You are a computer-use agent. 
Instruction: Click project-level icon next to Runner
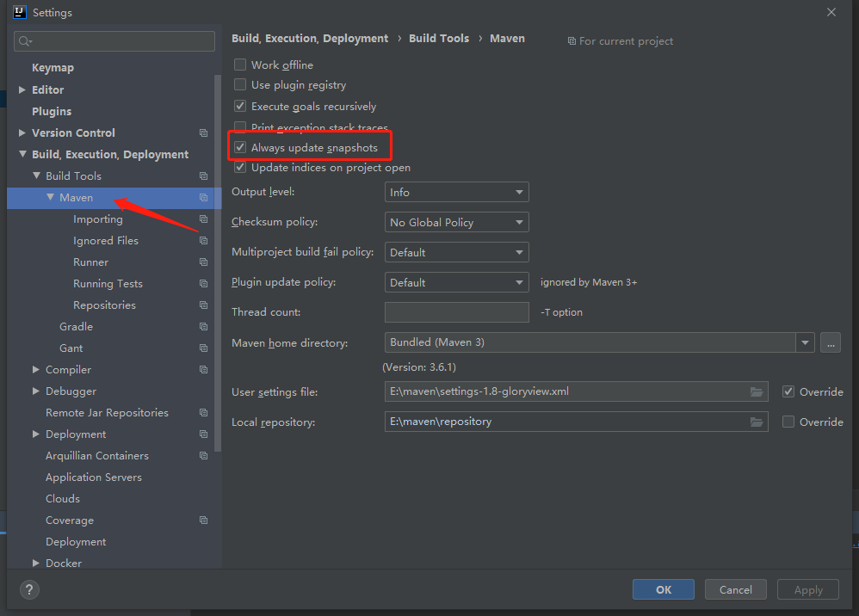(x=204, y=262)
